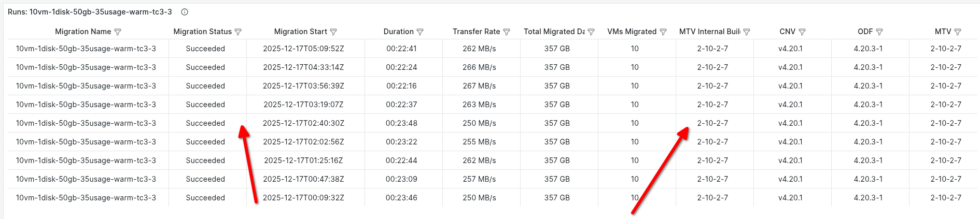Screen dimensions: 980x219
Task: Open the filter for ODF column
Action: 879,32
